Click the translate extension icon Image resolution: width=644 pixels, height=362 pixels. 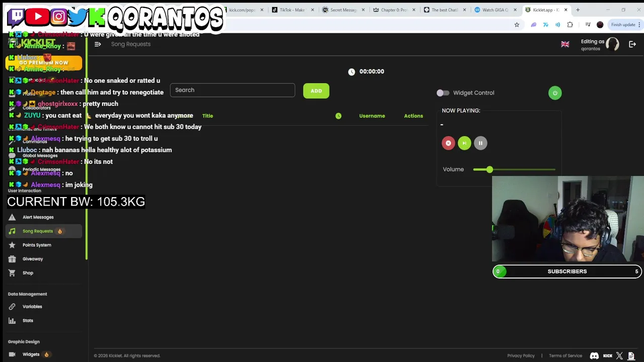[x=546, y=25]
